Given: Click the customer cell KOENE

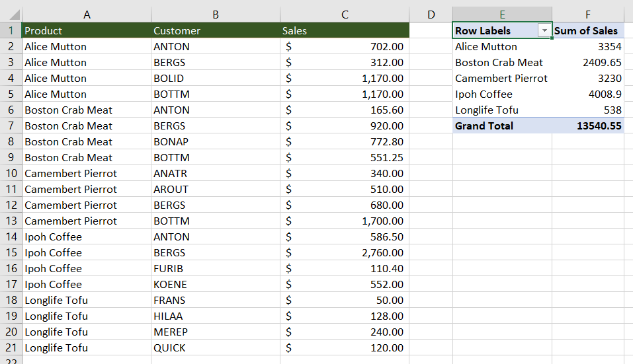Looking at the screenshot, I should (215, 284).
